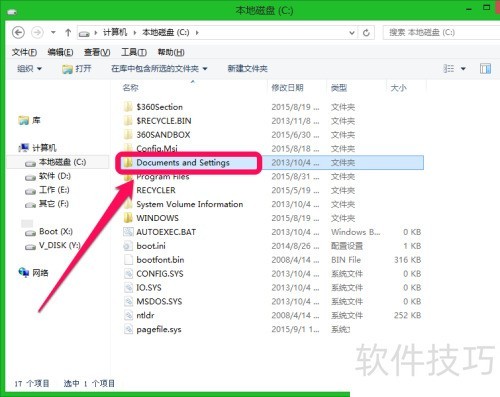
Task: Open the address bar history dropdown
Action: [352, 33]
